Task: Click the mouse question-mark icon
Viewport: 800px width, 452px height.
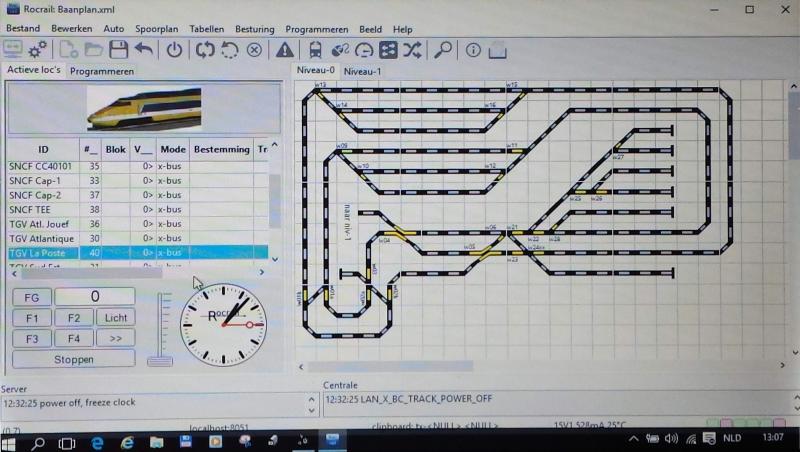Action: pos(340,50)
